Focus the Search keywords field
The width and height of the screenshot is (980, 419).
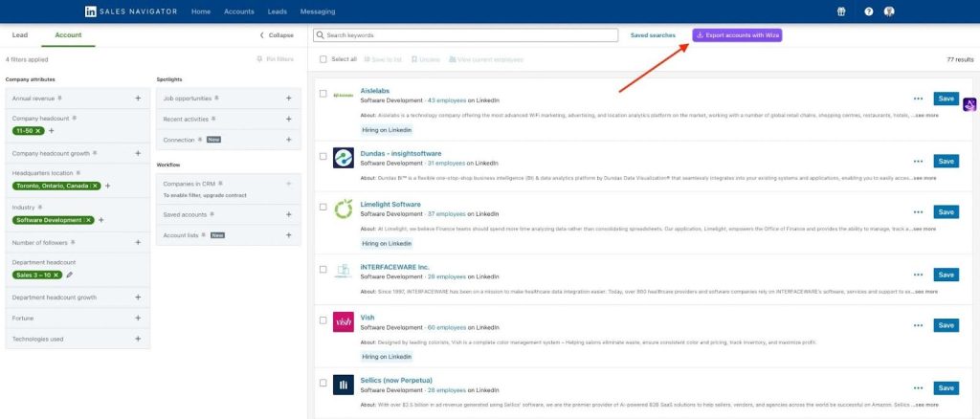466,35
